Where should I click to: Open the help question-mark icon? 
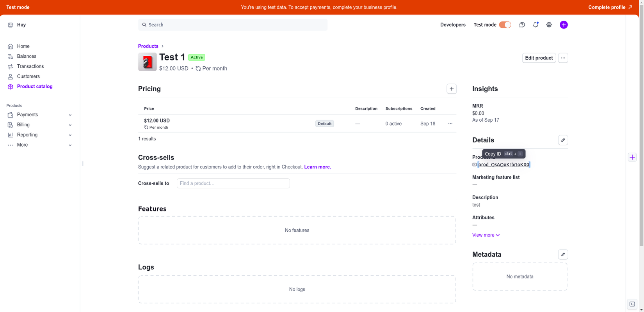click(522, 25)
